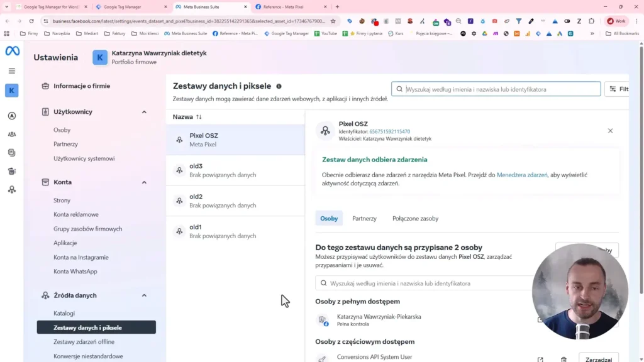
Task: Open the Work profile button
Action: click(616, 21)
